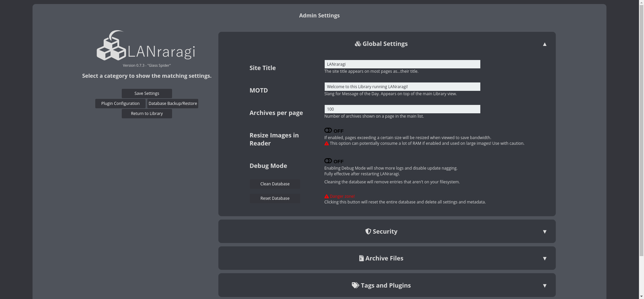Click 'Number of archives shown on a page' description
Viewport: 644px width, 299px height.
374,116
